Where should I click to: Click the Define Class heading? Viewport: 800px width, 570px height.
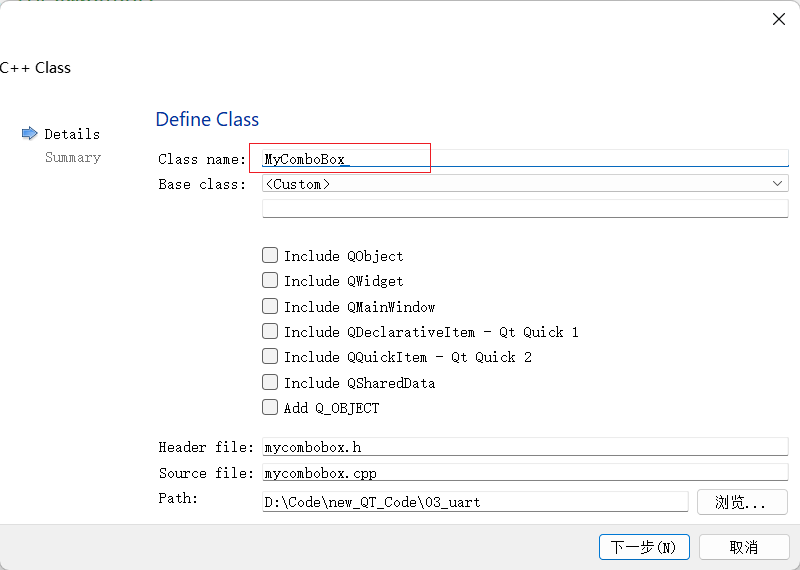(207, 119)
